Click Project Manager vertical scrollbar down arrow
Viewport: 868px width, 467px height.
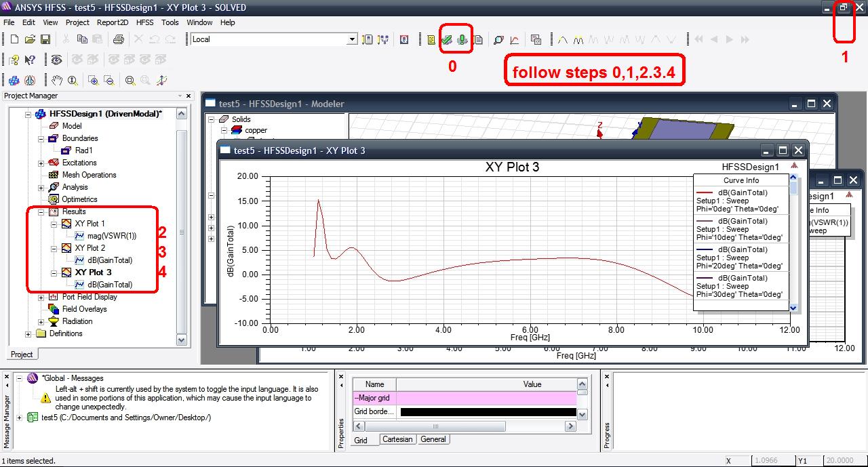[181, 340]
